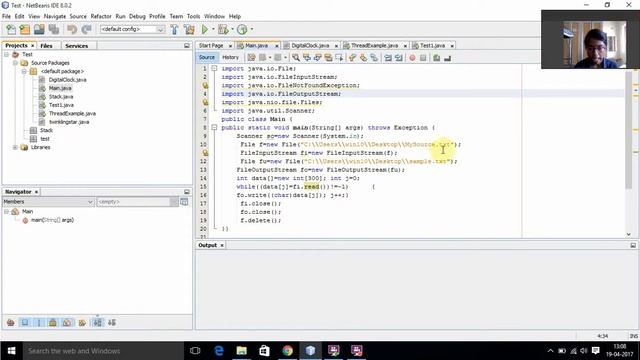The image size is (640, 360).
Task: Click the Debug Project toolbar icon
Action: [x=223, y=29]
